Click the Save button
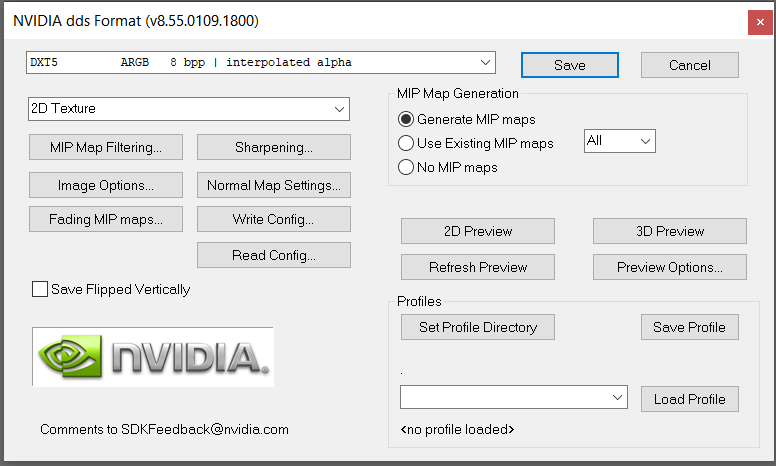Image resolution: width=776 pixels, height=466 pixels. point(570,65)
